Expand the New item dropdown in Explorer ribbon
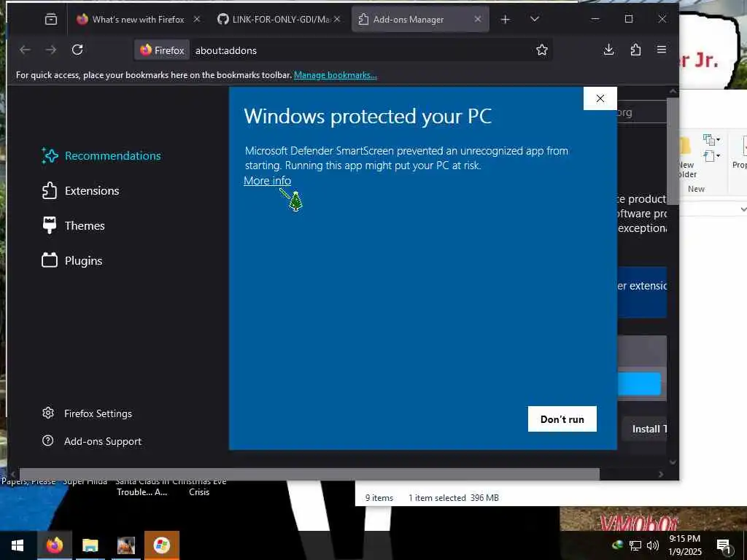Screen dimensions: 747x560 [x=712, y=139]
